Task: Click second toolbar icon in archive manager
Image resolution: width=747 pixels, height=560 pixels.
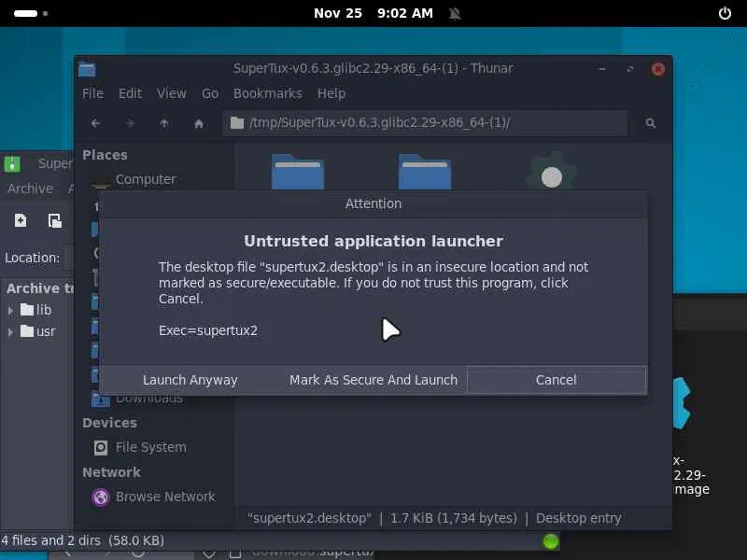Action: click(x=55, y=220)
